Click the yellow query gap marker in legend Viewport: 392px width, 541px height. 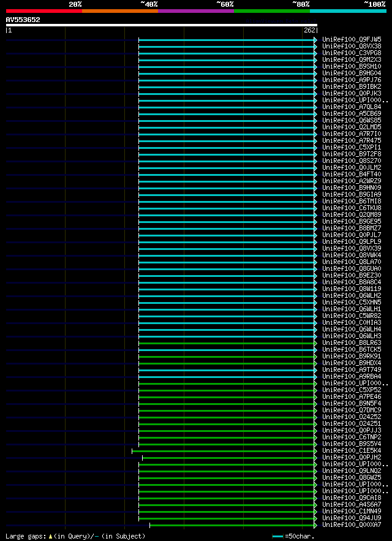[50, 537]
